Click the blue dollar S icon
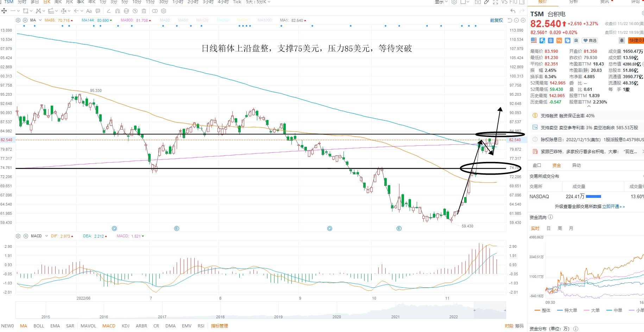The image size is (644, 332). (551, 40)
